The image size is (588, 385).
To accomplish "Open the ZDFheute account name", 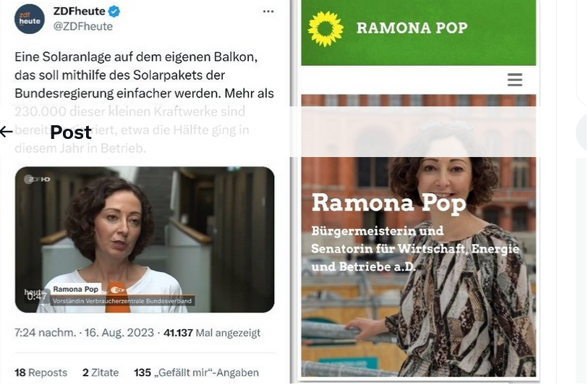I will pos(79,12).
